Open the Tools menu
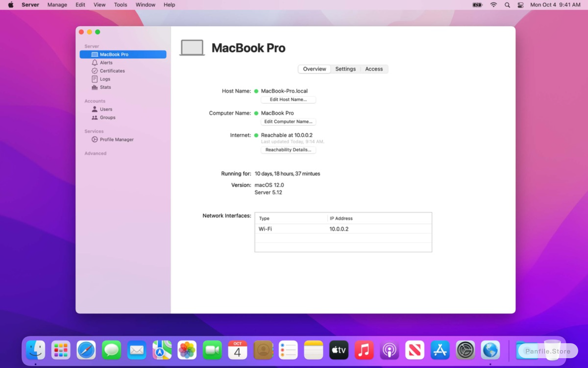The height and width of the screenshot is (368, 588). (x=120, y=5)
